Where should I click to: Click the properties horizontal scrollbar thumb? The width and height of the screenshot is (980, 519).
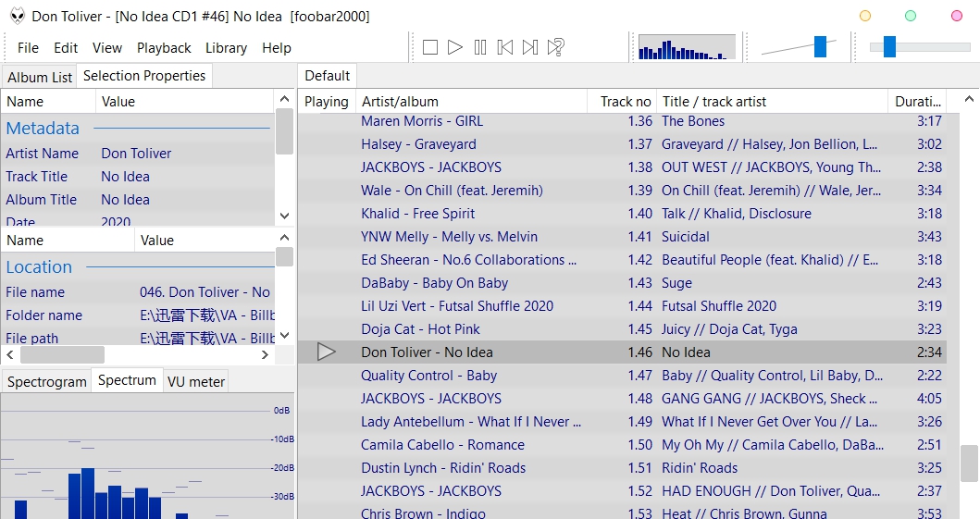63,354
